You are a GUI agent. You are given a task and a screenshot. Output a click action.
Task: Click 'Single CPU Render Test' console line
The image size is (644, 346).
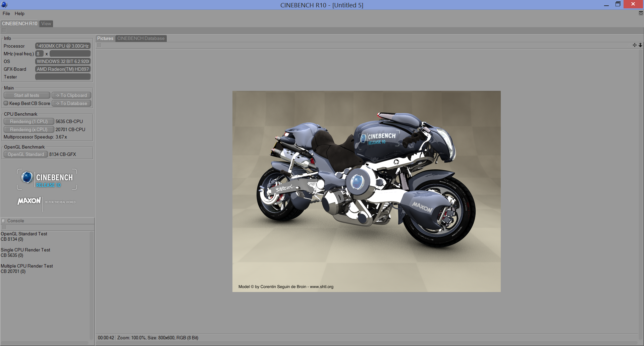[25, 250]
